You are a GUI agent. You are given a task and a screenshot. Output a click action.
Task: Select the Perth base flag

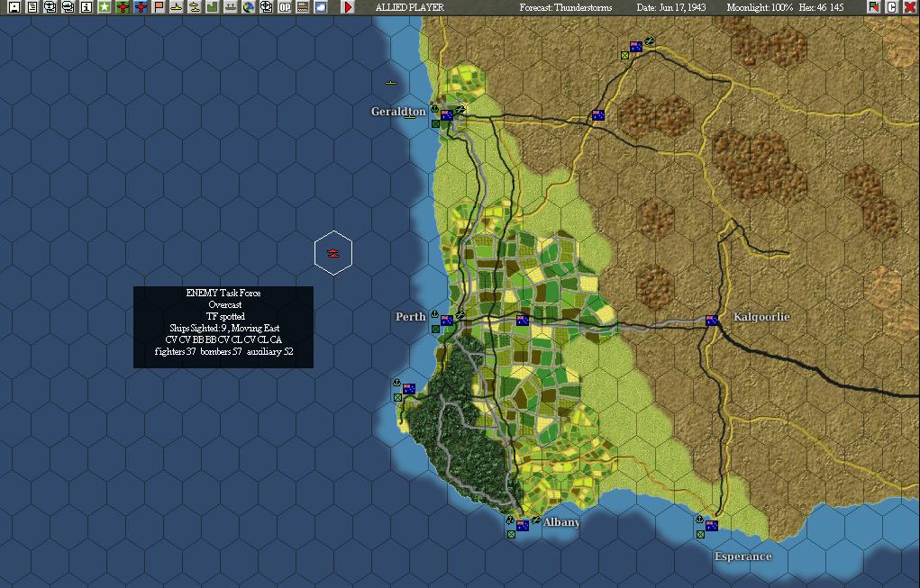tap(447, 320)
